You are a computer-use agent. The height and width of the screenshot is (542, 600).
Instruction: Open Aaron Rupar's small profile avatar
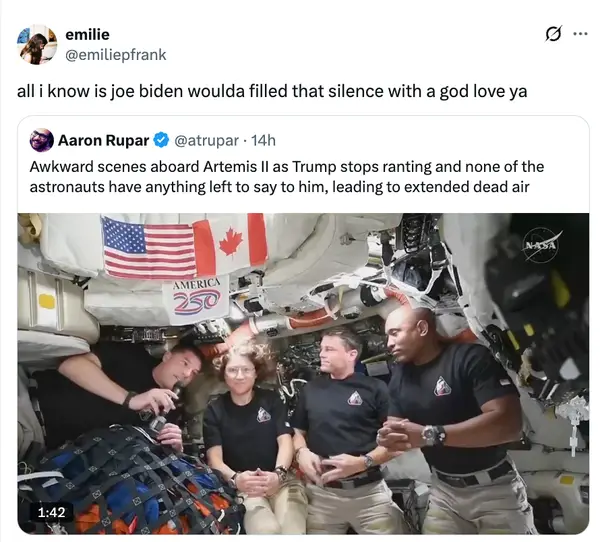41,140
